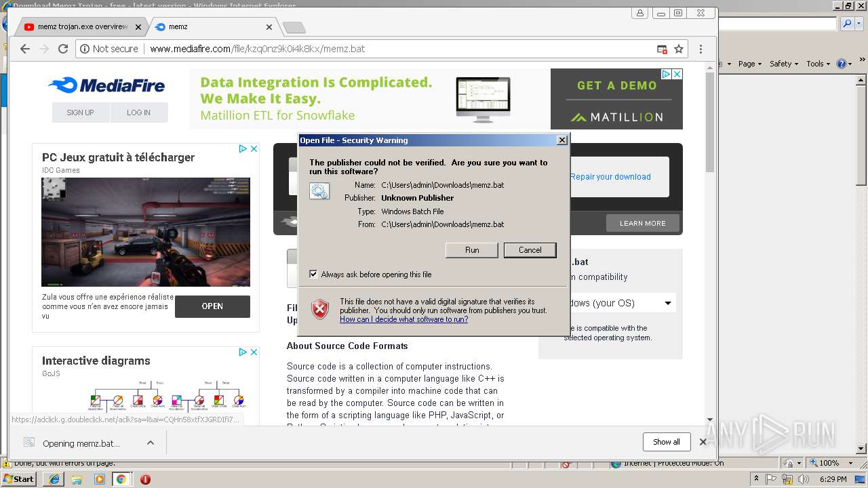This screenshot has height=488, width=868.
Task: Click the mediafire.com address bar URL
Action: (257, 49)
